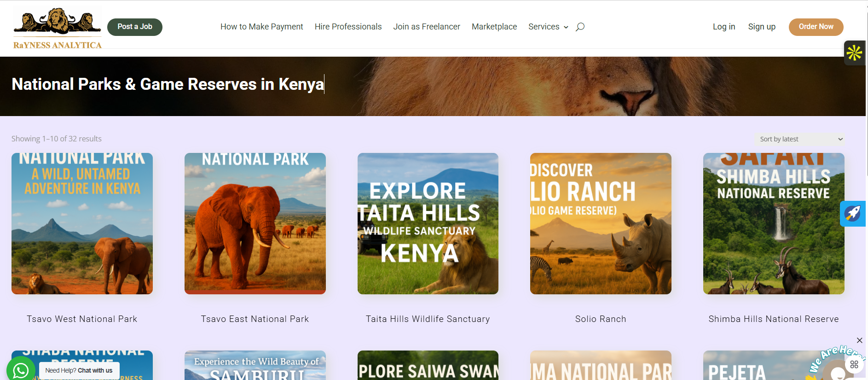Click the yellow asterisk widget icon
The image size is (868, 380).
pos(855,53)
